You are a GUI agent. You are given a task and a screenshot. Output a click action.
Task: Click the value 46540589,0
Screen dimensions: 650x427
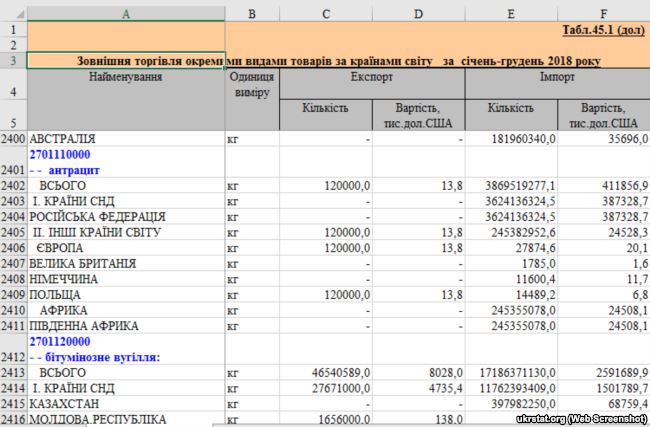click(x=326, y=373)
